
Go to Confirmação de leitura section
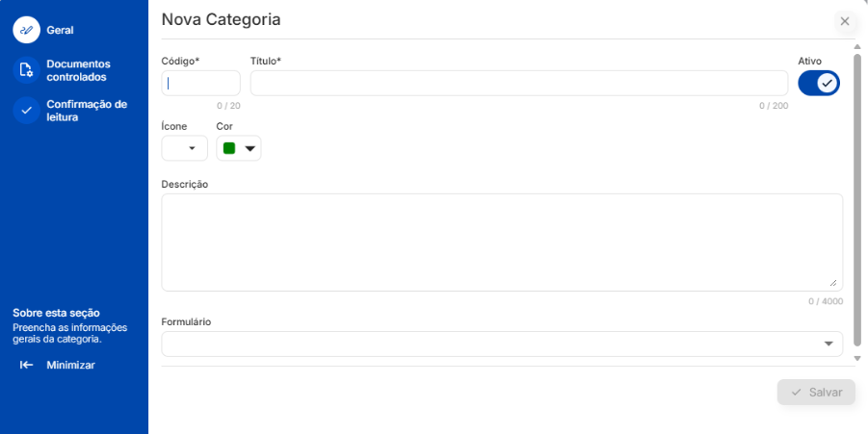87,111
